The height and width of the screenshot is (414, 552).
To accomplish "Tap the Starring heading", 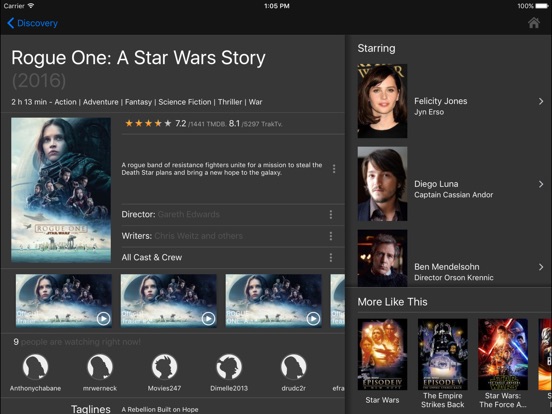I will pyautogui.click(x=376, y=48).
